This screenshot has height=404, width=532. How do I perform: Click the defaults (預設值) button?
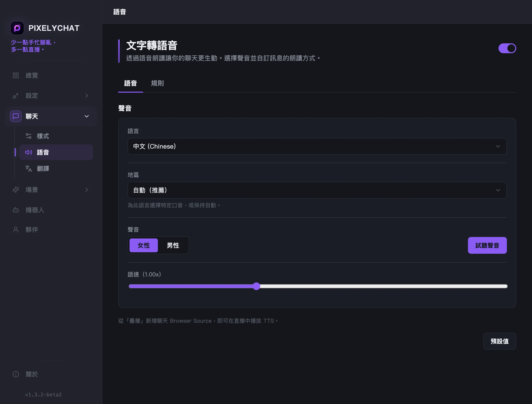coord(499,341)
